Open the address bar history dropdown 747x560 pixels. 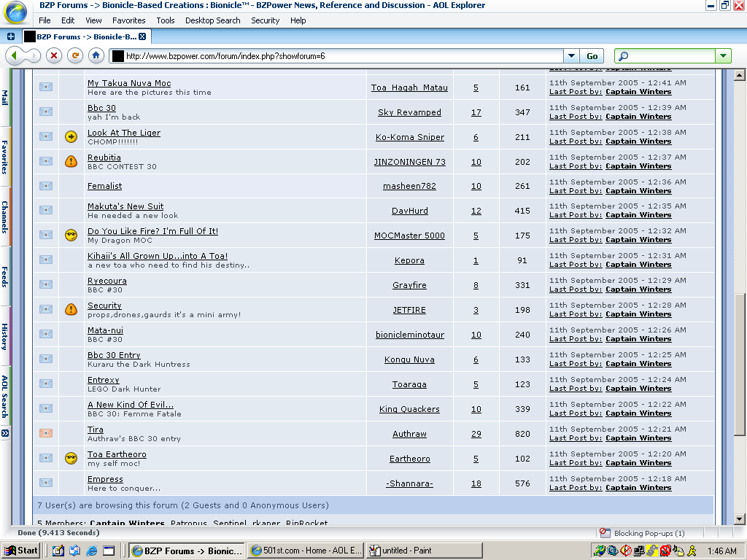click(x=571, y=55)
